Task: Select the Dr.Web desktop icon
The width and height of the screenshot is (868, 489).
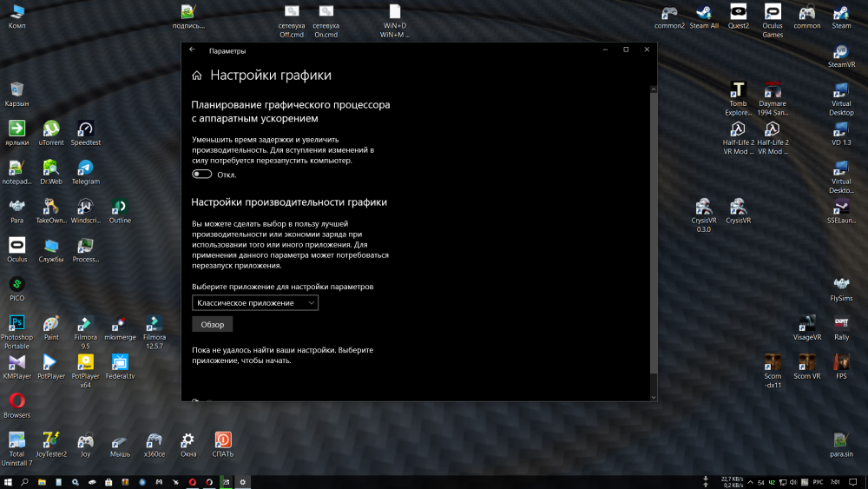Action: 51,172
